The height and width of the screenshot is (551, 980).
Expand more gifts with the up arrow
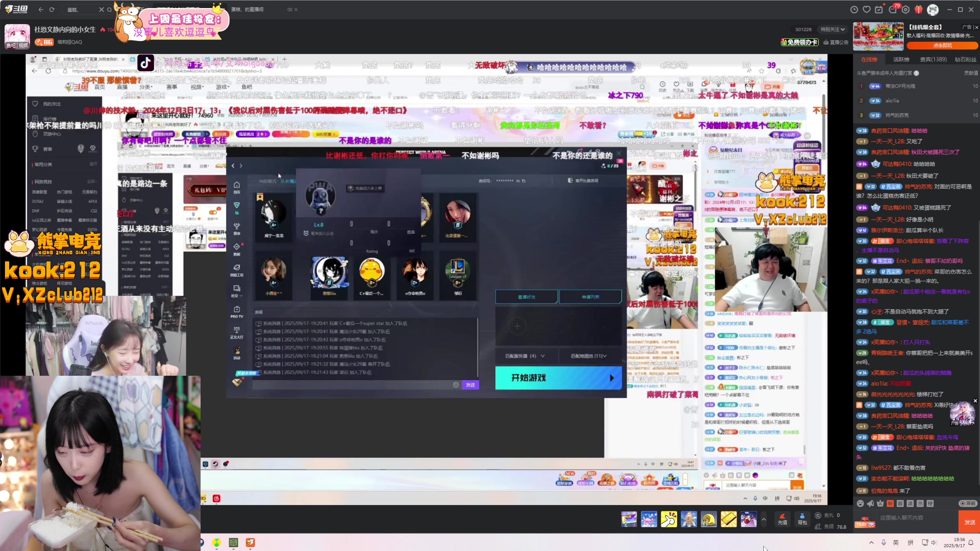764,519
